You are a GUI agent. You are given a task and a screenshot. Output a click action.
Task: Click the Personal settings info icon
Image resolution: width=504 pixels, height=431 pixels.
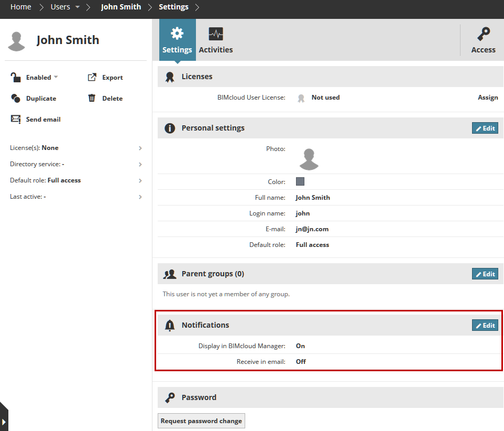pyautogui.click(x=170, y=128)
